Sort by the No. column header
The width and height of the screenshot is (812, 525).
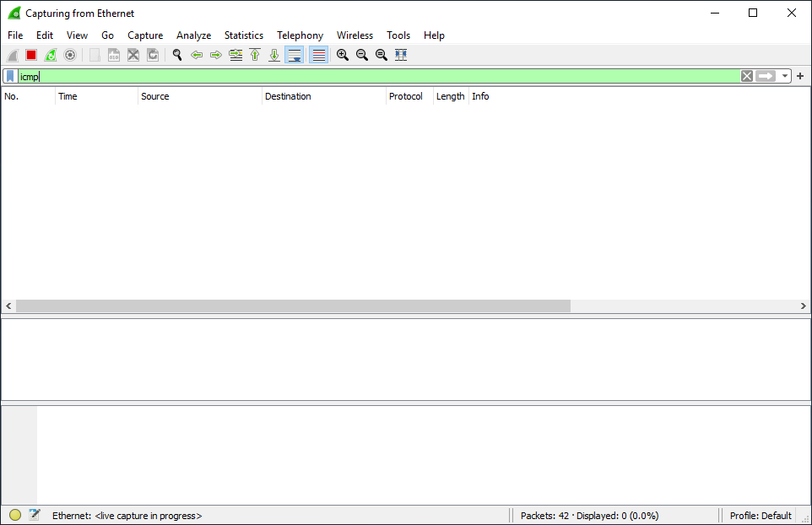[29, 96]
